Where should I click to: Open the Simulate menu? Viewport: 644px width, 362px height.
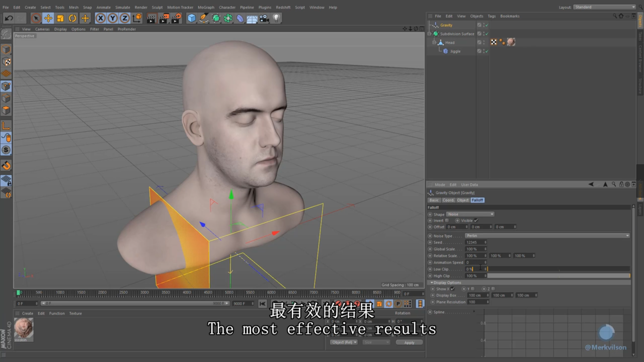(122, 7)
